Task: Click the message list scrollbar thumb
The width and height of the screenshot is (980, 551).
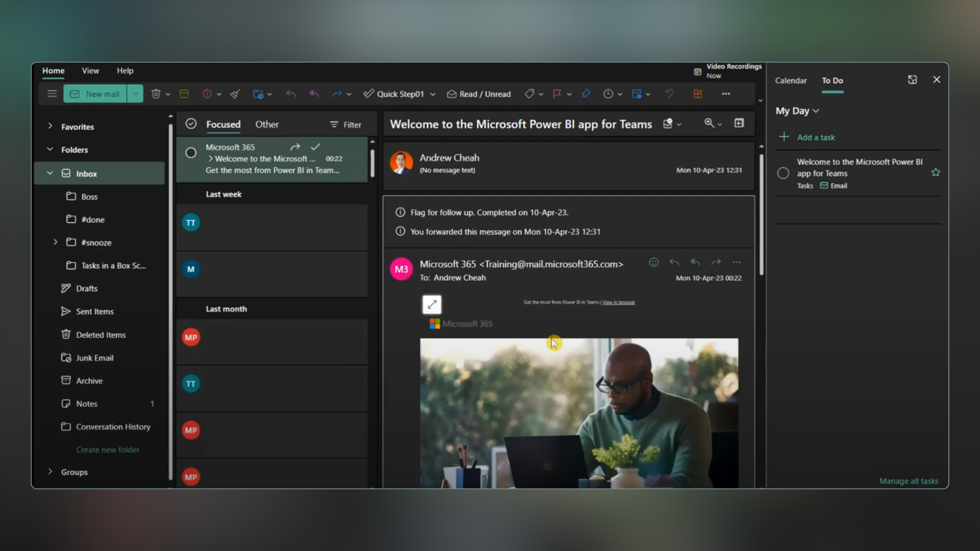Action: 372,163
